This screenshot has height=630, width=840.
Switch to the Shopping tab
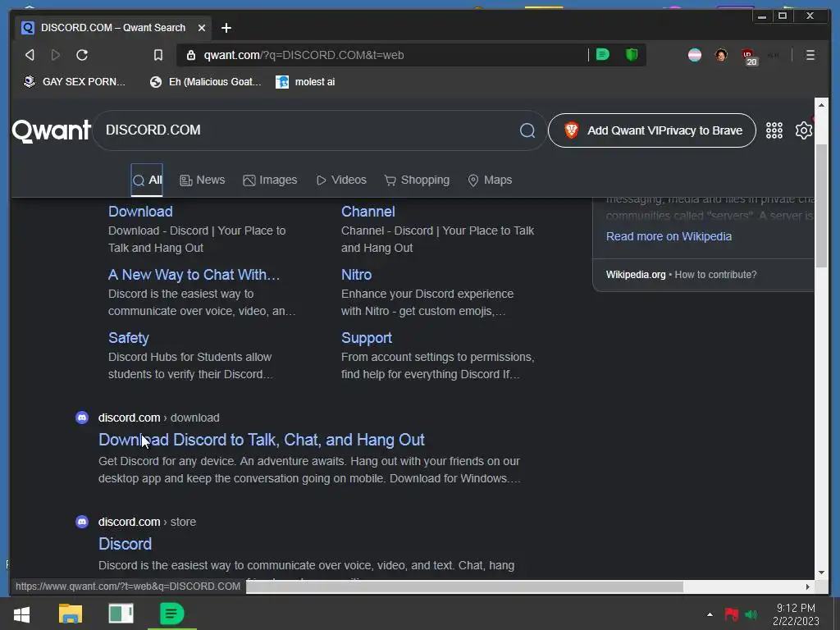pyautogui.click(x=417, y=180)
